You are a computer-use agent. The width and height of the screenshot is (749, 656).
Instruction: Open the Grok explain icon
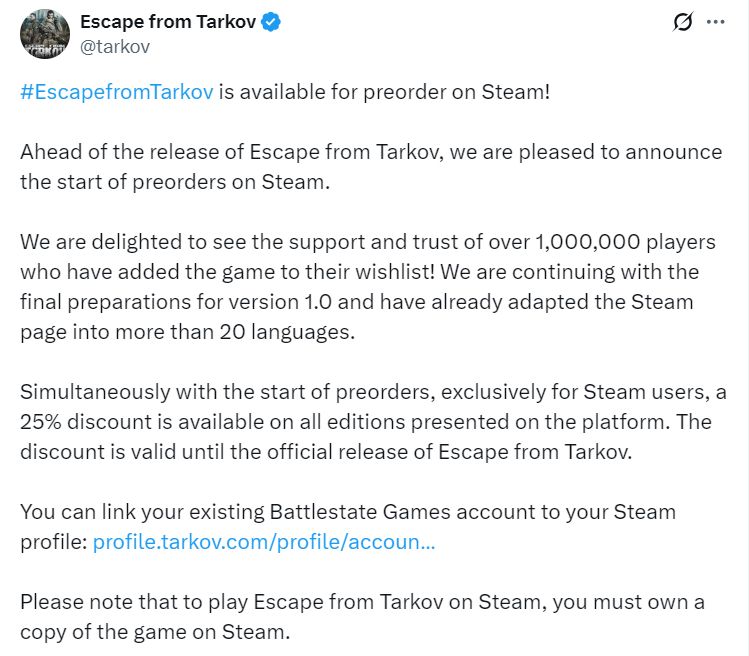pyautogui.click(x=683, y=22)
